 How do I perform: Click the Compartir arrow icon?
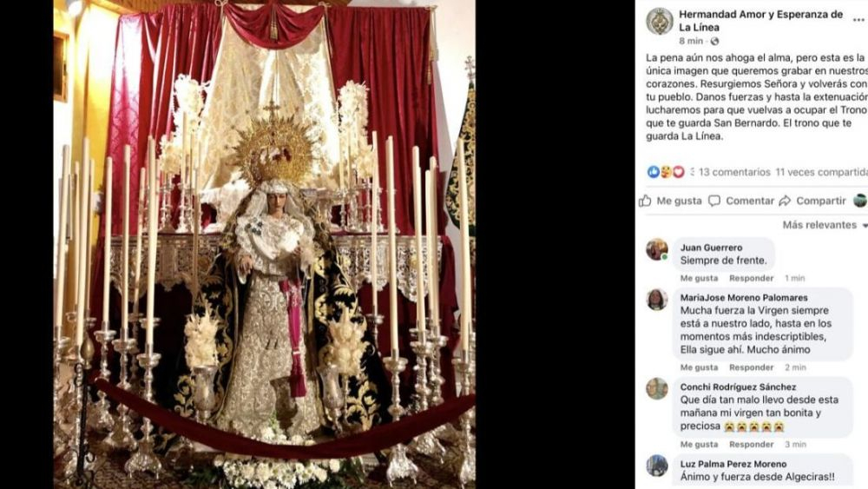[x=785, y=201]
